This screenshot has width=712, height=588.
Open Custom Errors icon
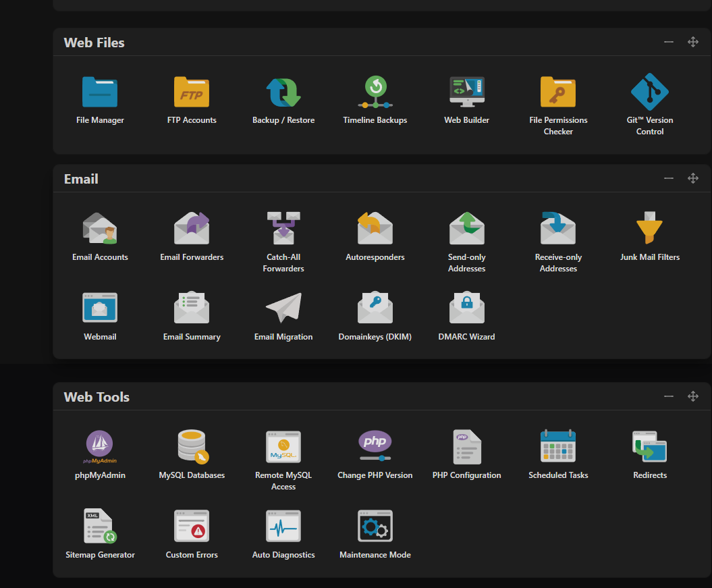click(x=192, y=526)
